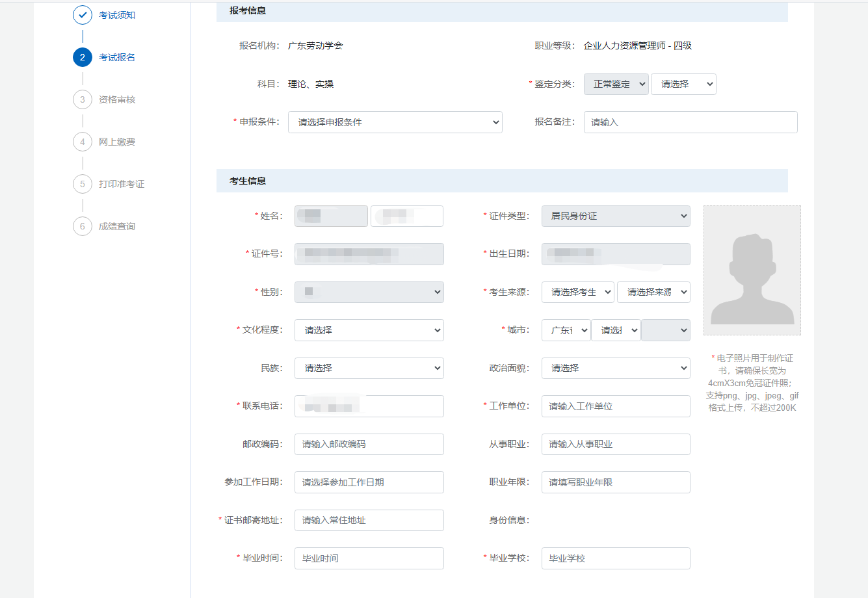868x598 pixels.
Task: Select the 网上缴费 step label
Action: (x=117, y=142)
